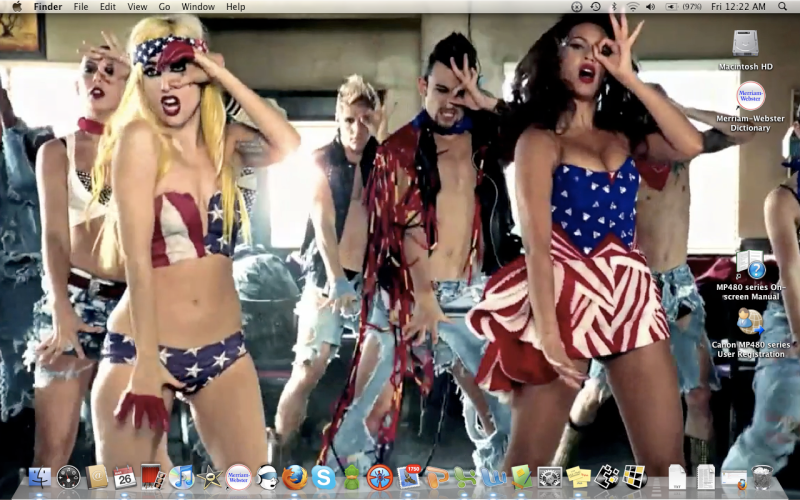Open the View menu
Viewport: 800px width, 500px height.
click(137, 7)
